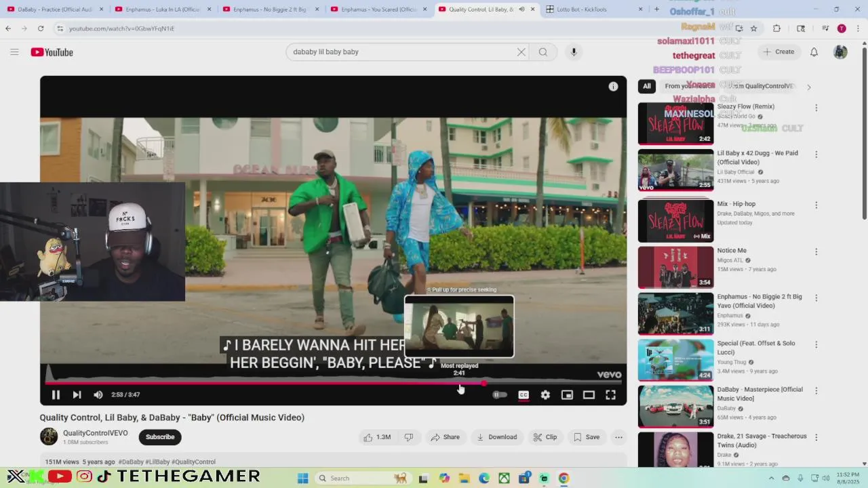Toggle the autoplay switch in player
Screen dimensions: 868x488
pos(500,395)
